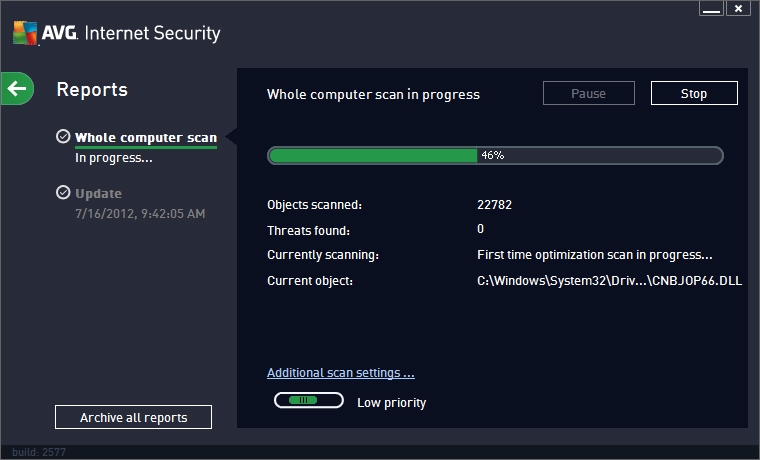
Task: Close the AVG Internet Security window
Action: 738,8
